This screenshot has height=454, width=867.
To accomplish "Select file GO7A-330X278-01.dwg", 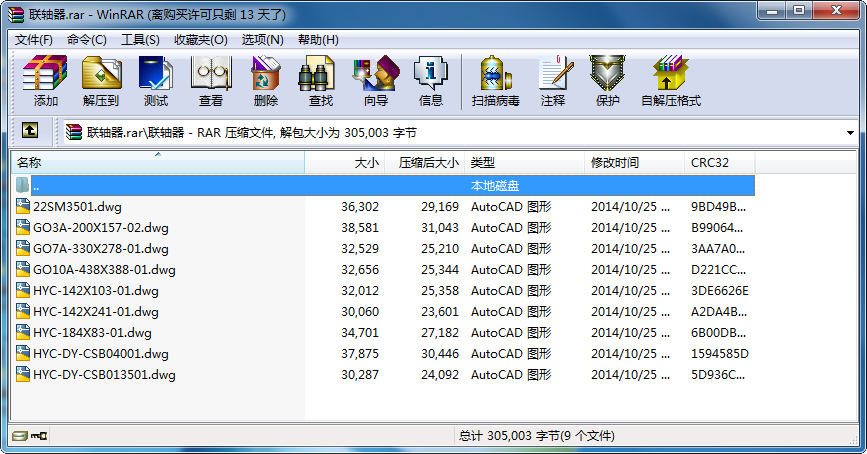I will tap(101, 249).
